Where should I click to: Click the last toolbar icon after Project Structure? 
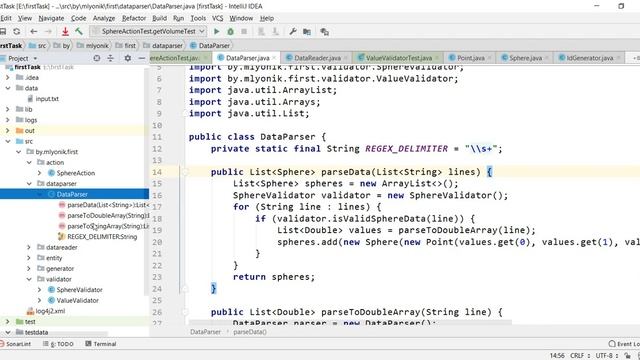324,31
